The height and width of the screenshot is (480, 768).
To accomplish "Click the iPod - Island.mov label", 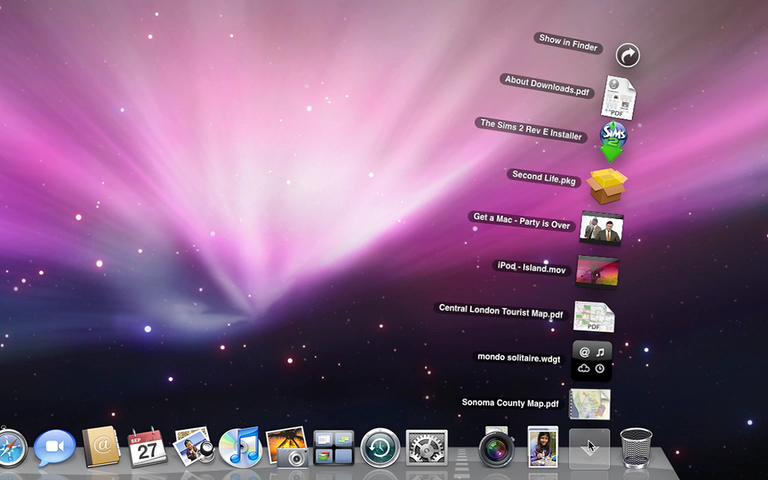I will point(531,267).
